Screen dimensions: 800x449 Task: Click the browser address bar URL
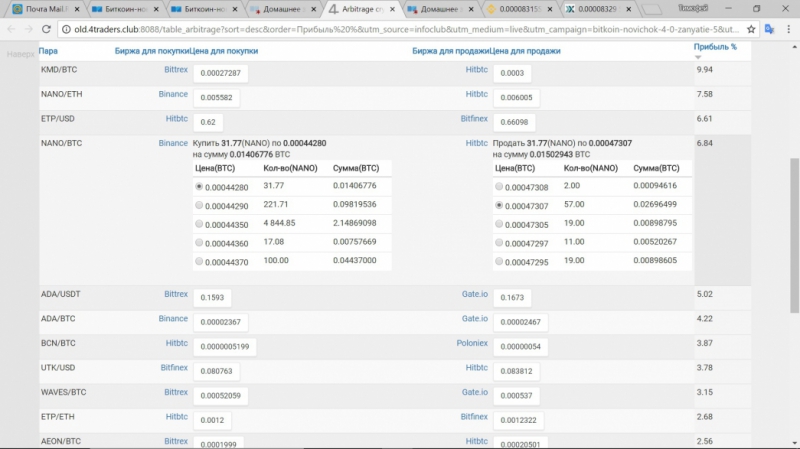point(406,30)
